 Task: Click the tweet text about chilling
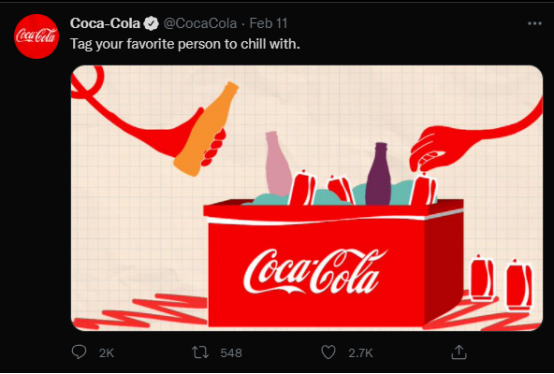click(185, 44)
